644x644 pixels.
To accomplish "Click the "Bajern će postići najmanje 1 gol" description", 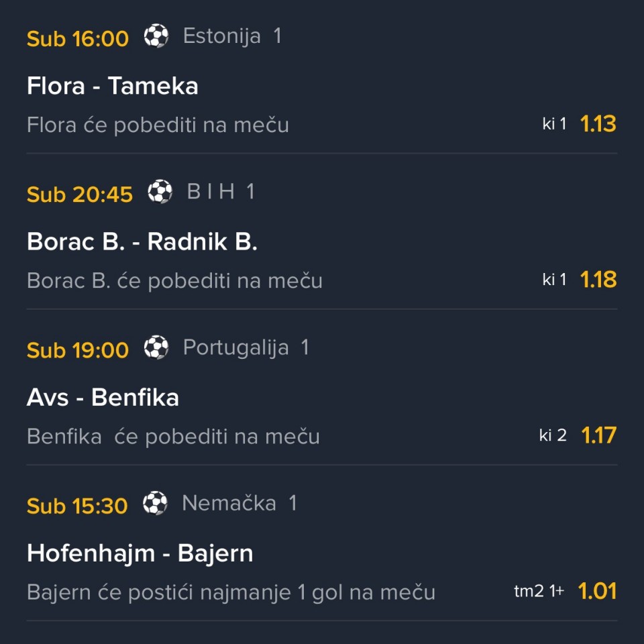I will (x=231, y=592).
